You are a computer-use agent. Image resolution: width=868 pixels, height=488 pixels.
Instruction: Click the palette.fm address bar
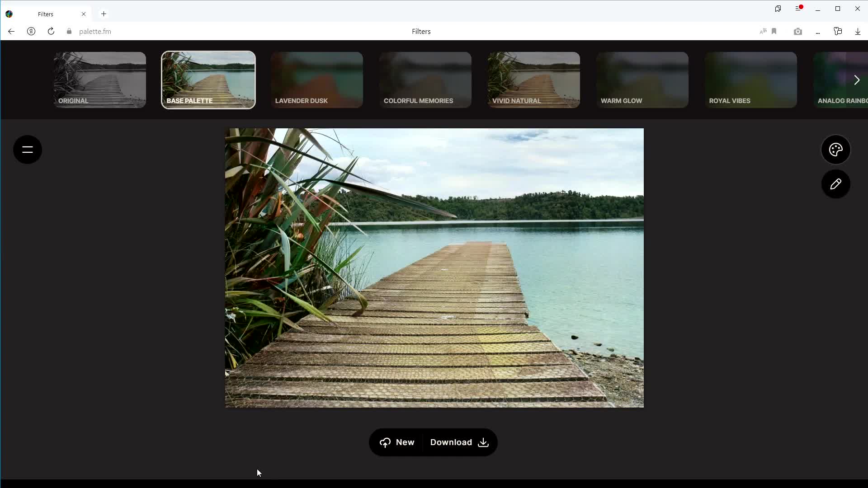click(x=95, y=32)
